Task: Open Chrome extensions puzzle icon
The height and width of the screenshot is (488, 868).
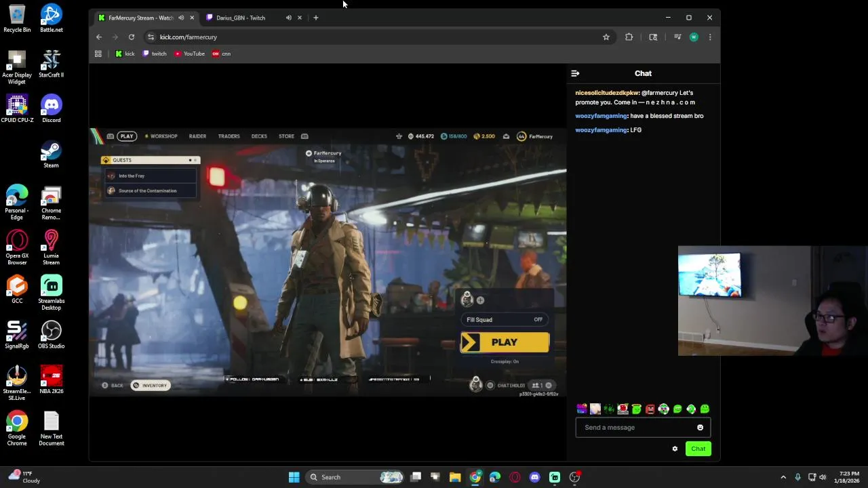Action: click(629, 37)
